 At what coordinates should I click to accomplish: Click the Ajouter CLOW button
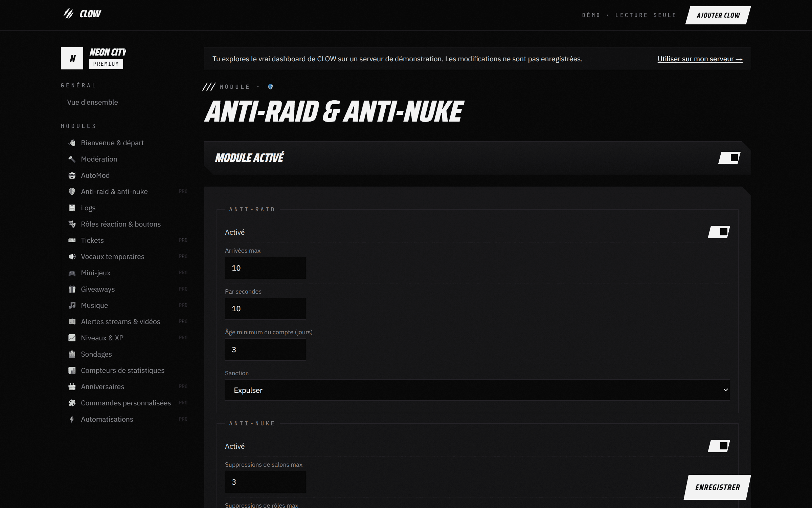click(718, 15)
